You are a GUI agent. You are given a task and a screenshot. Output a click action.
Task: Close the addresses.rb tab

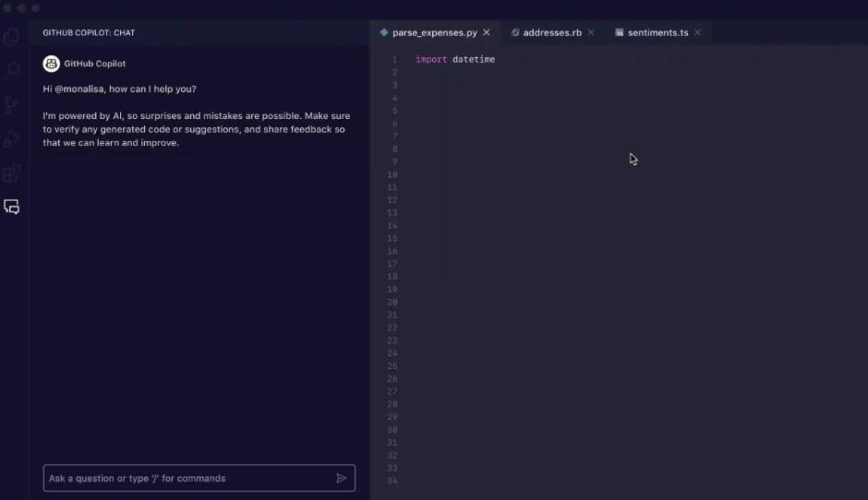click(x=591, y=32)
